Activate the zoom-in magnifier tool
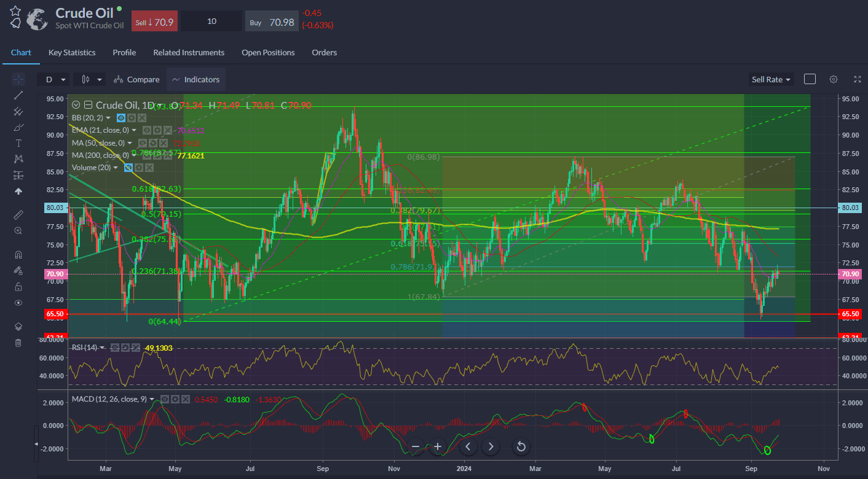The height and width of the screenshot is (479, 868). [x=18, y=231]
